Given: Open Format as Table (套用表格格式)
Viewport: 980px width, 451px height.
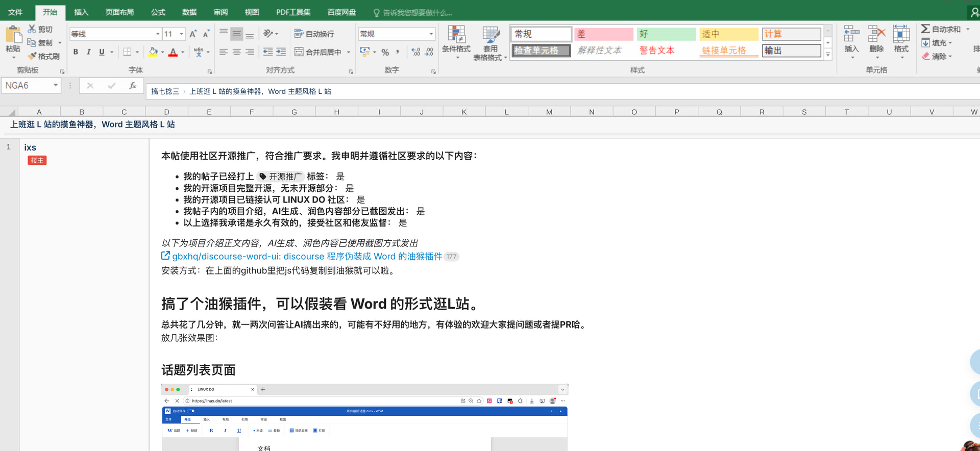Looking at the screenshot, I should click(x=490, y=43).
